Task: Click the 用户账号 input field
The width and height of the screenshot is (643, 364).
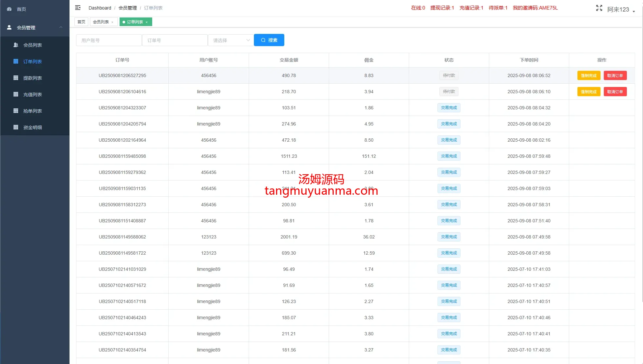Action: 109,40
